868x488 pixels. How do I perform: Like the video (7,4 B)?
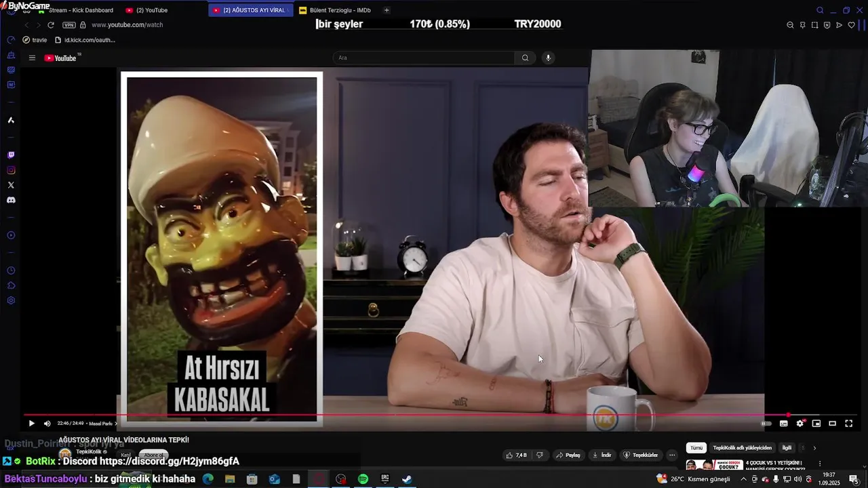pos(516,455)
